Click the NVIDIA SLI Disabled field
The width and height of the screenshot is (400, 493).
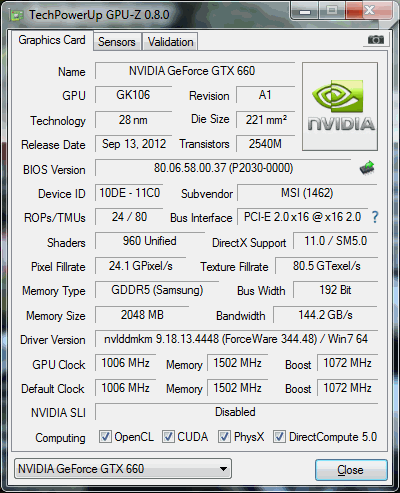point(236,412)
